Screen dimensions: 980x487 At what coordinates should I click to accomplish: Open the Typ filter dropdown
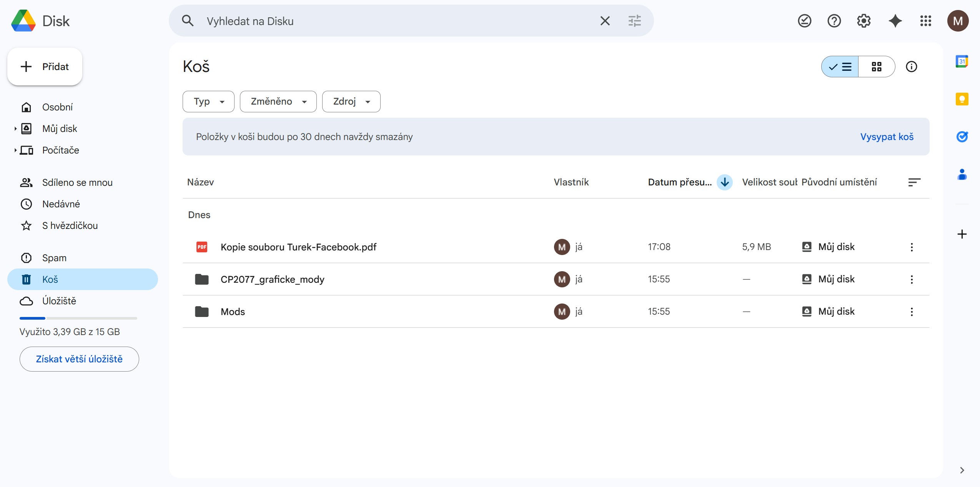[x=208, y=102]
